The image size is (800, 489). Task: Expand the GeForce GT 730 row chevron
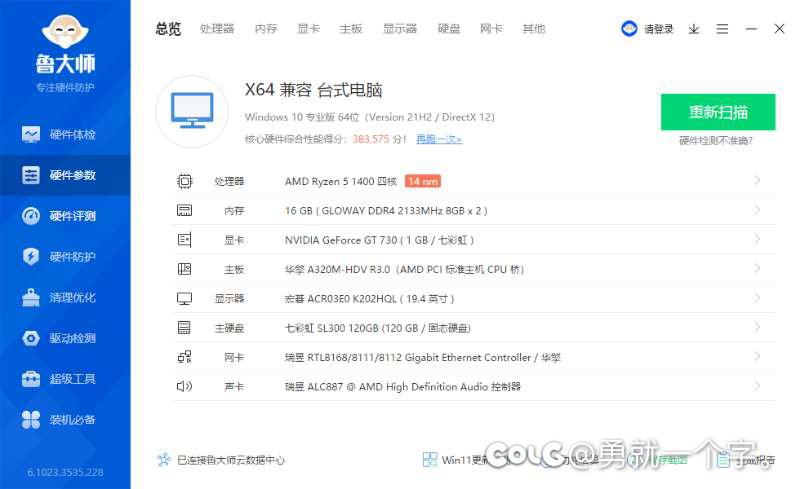(757, 239)
